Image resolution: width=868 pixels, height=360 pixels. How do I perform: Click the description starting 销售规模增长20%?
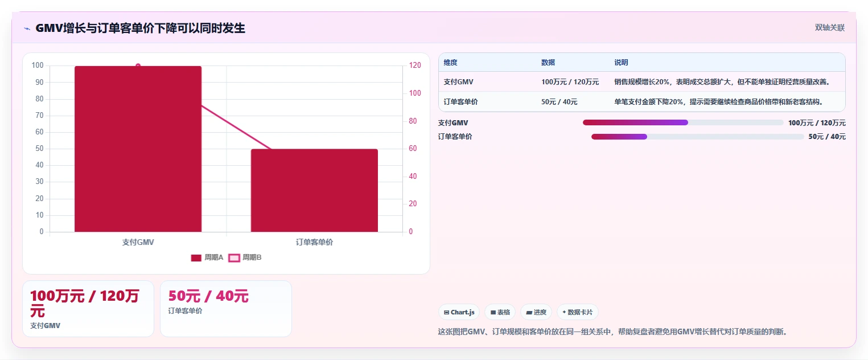click(722, 82)
